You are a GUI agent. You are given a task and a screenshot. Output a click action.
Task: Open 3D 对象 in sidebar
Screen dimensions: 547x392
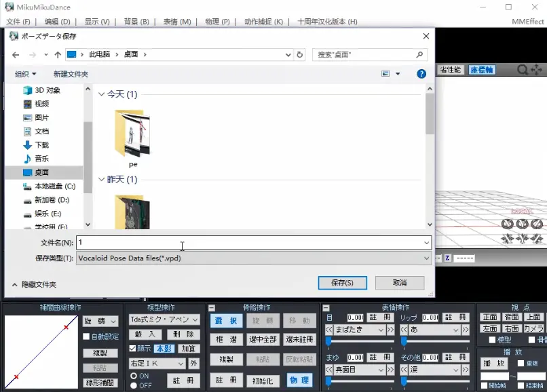(x=42, y=90)
